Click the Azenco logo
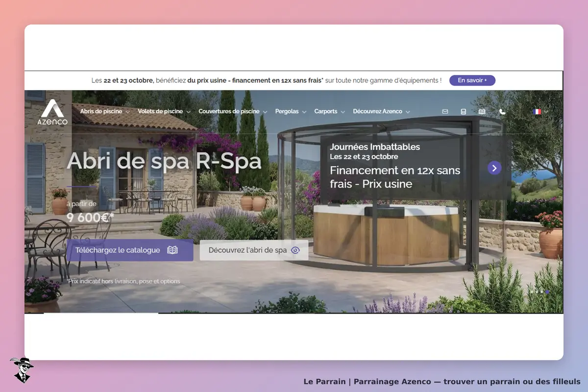The image size is (588, 392). click(52, 112)
